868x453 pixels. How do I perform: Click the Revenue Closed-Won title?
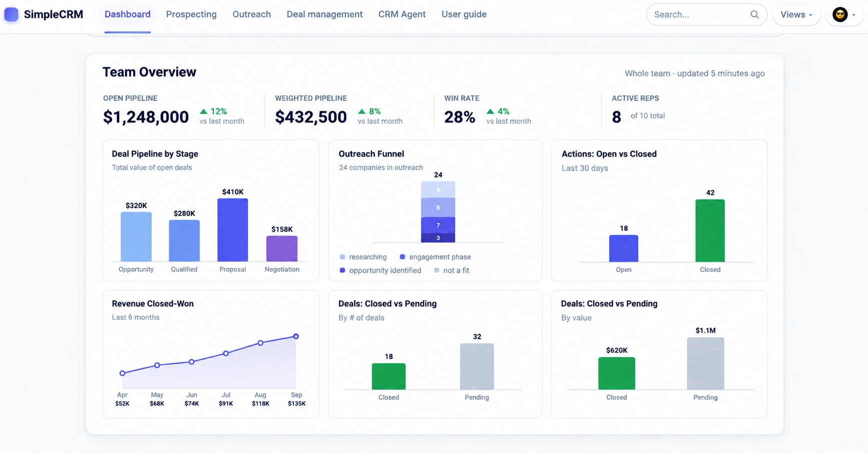(x=153, y=303)
